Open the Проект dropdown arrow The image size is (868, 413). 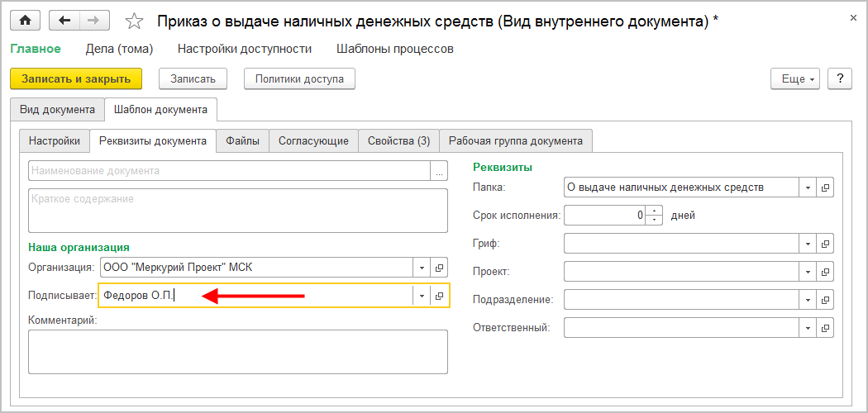click(x=807, y=272)
